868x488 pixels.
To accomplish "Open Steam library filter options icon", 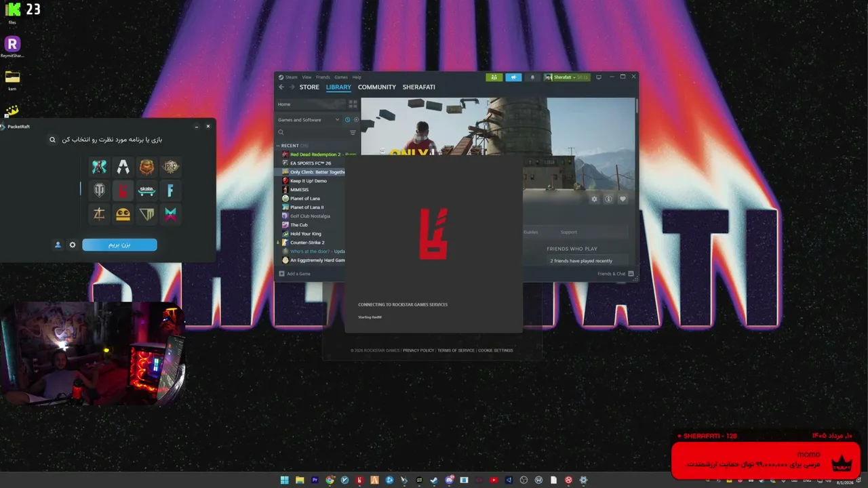I will click(x=353, y=132).
